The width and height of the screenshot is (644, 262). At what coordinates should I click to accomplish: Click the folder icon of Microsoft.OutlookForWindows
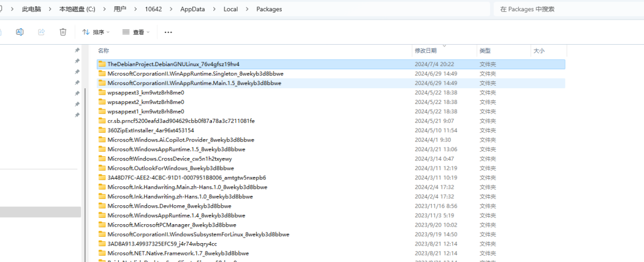pos(102,168)
